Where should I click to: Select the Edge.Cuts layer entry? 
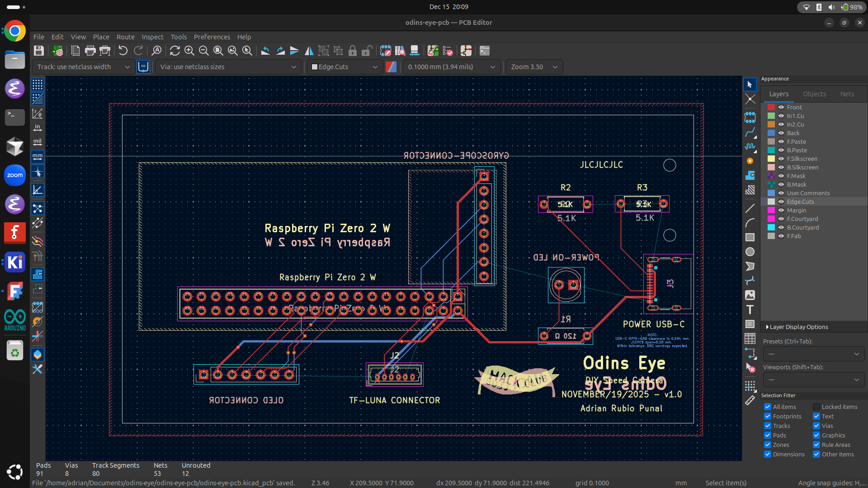tap(800, 202)
